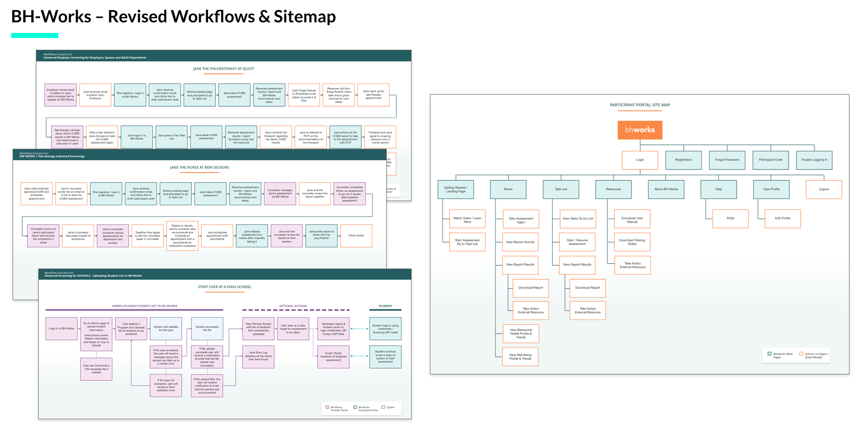Click the Calls Triage Partner or Schedules box
Image resolution: width=868 pixels, height=438 pixels.
tap(304, 95)
